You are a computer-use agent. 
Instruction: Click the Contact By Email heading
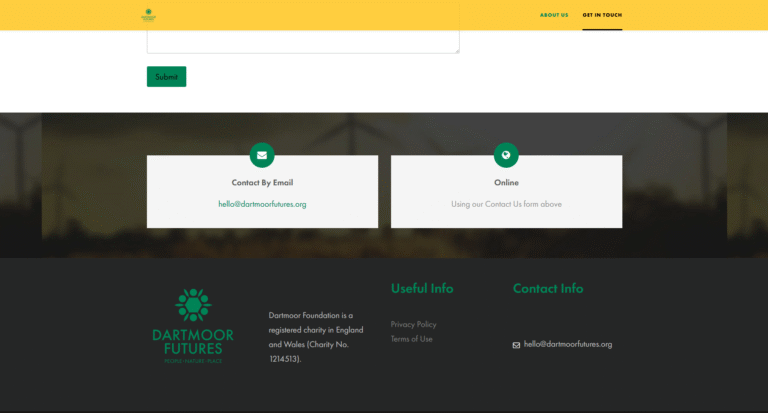tap(262, 183)
